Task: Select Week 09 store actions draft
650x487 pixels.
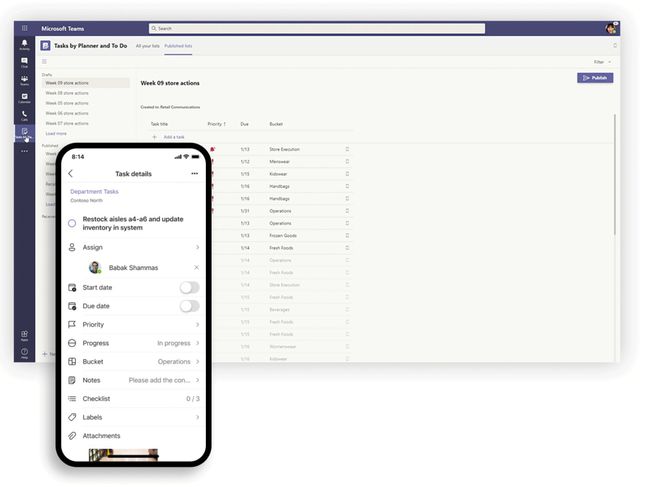Action: [x=86, y=83]
